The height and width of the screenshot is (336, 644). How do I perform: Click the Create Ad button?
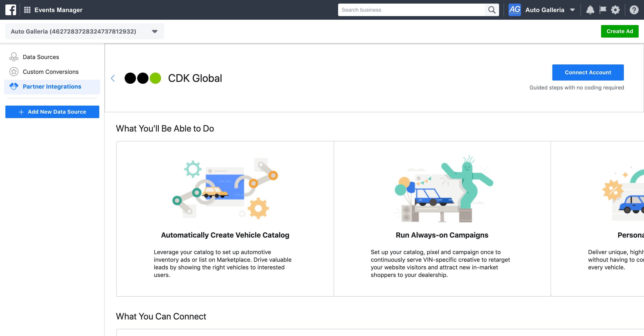point(619,31)
